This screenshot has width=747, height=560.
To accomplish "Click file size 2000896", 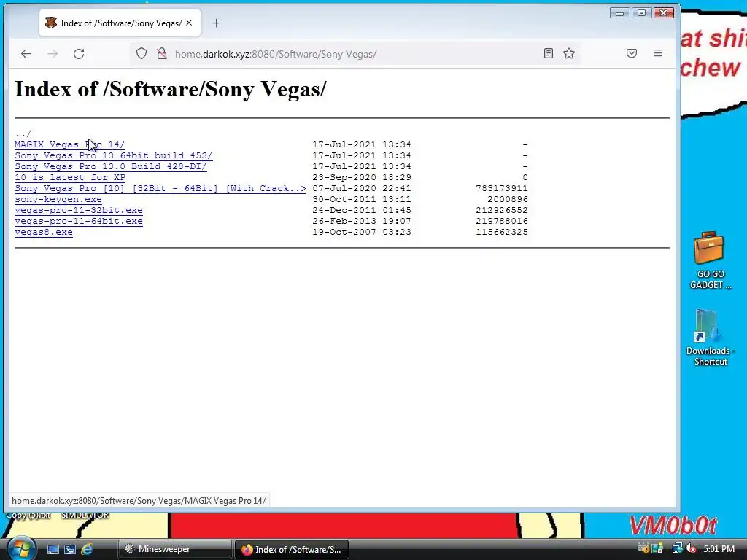I will (508, 199).
